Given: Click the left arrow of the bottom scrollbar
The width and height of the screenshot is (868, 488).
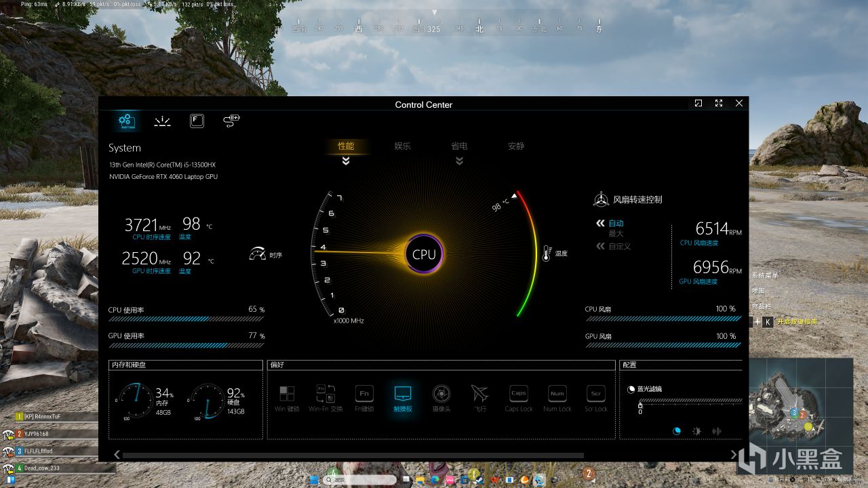Looking at the screenshot, I should tap(117, 455).
